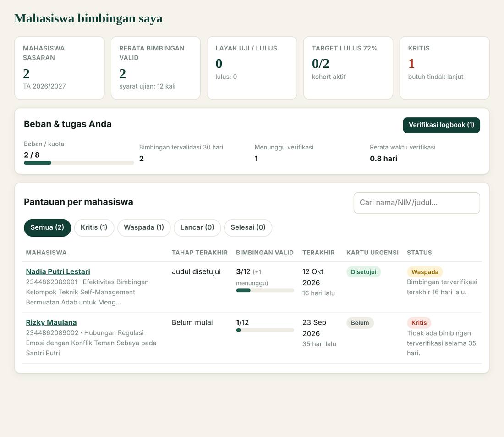Click the 'Menunggu verifikasi' label
This screenshot has width=504, height=437.
click(284, 147)
